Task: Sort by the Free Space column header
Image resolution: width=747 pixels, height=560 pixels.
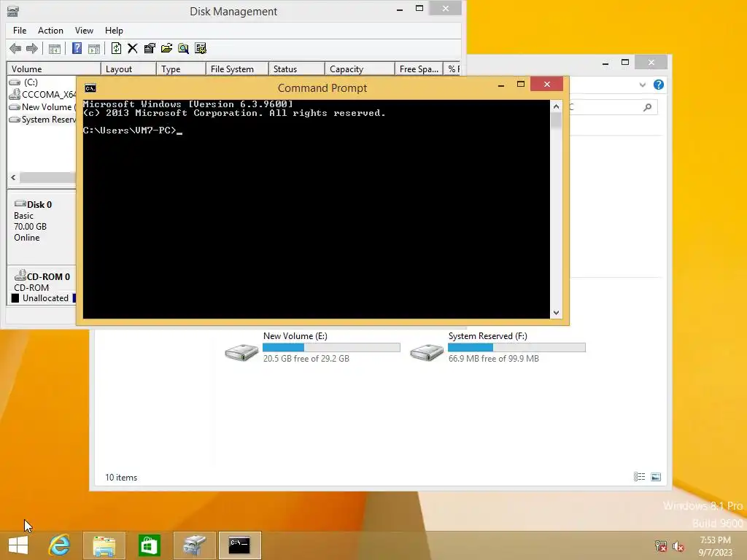Action: click(419, 69)
